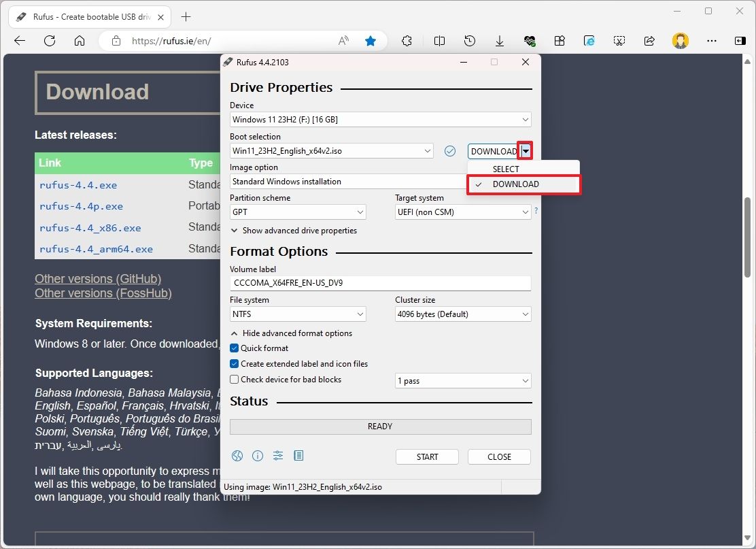
Task: View the About Rufus info dialog
Action: tap(258, 456)
